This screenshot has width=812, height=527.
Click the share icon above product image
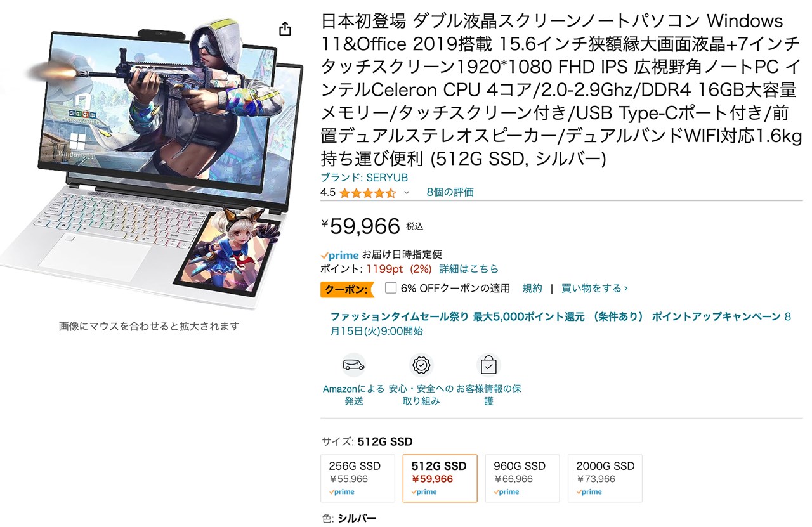285,29
